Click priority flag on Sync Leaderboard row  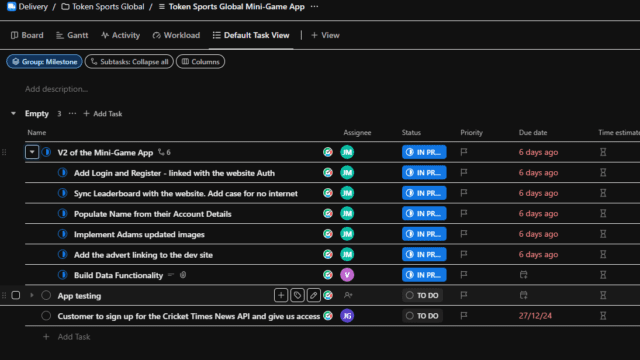(464, 193)
